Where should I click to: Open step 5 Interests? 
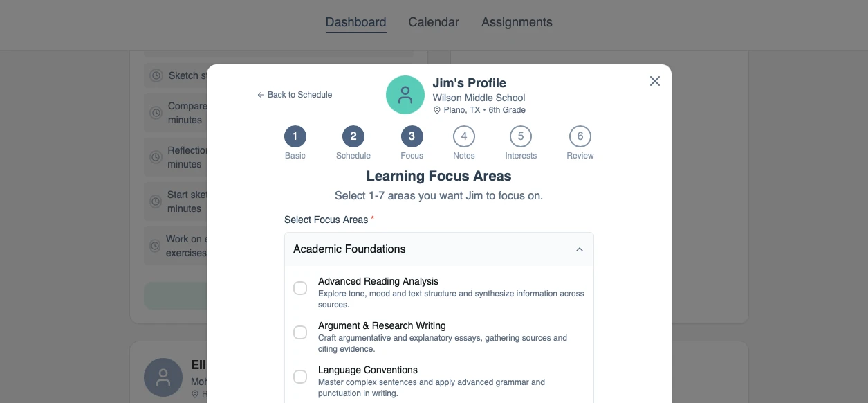pyautogui.click(x=521, y=136)
